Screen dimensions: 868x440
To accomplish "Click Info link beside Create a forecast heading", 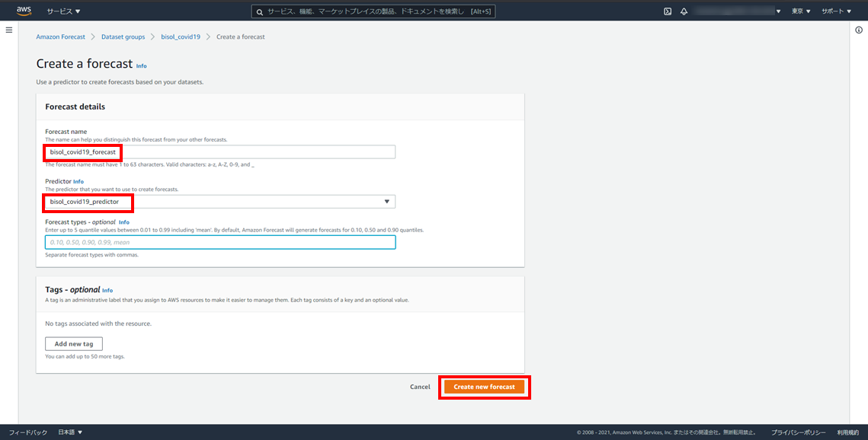I will tap(141, 66).
